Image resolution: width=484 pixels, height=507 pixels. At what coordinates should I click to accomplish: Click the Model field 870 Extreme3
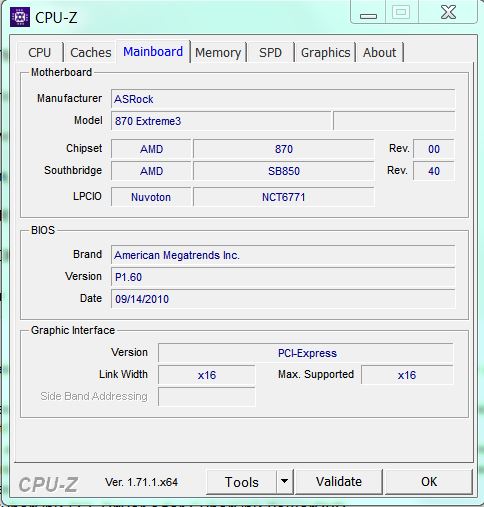[221, 121]
